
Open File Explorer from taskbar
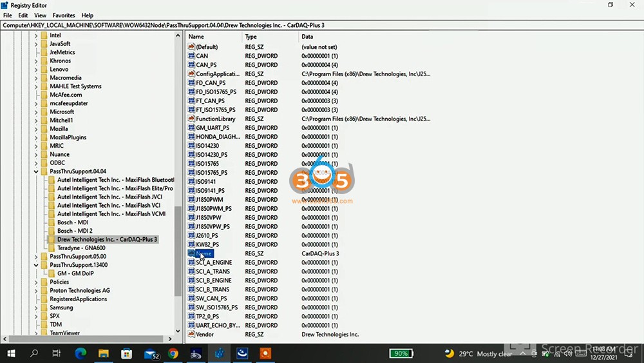click(x=104, y=353)
